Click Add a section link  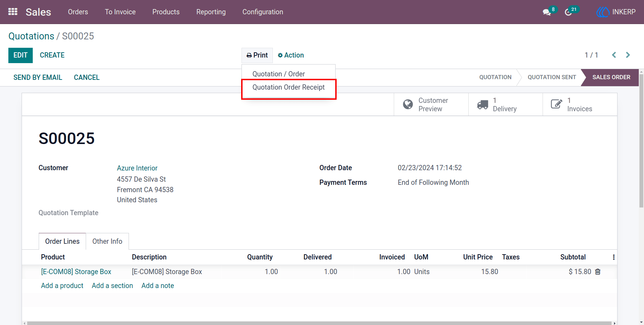pyautogui.click(x=112, y=286)
